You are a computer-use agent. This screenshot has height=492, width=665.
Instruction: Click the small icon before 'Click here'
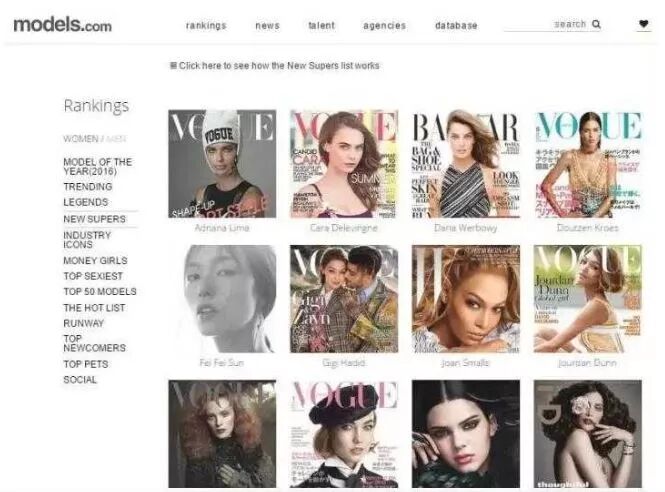click(x=173, y=65)
